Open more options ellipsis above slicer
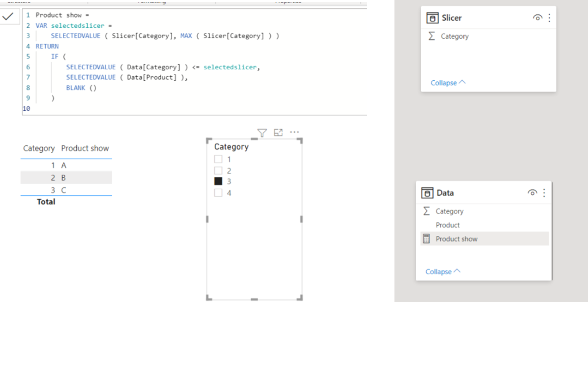The height and width of the screenshot is (372, 588). tap(294, 132)
